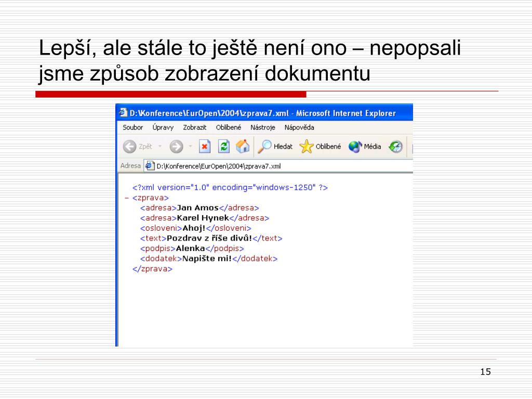532x399 pixels.
Task: Open the Back history dropdown arrow
Action: 160,147
